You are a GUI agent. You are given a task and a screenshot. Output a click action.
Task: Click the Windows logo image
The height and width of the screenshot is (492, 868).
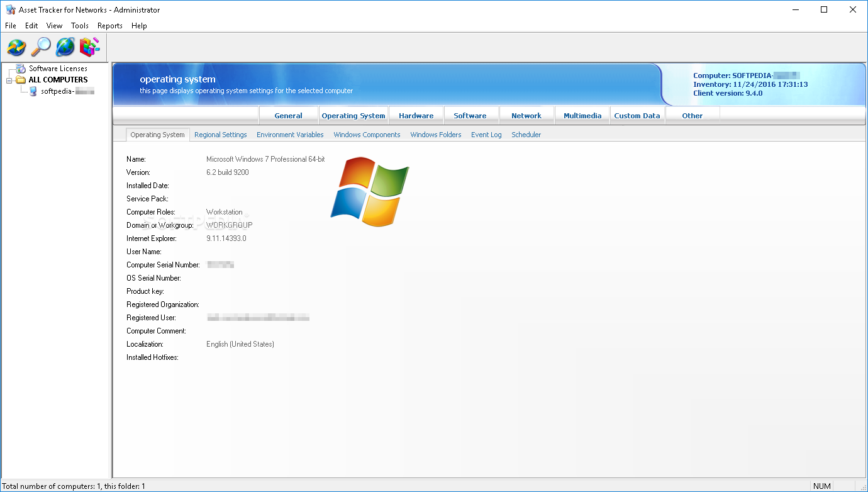coord(370,192)
